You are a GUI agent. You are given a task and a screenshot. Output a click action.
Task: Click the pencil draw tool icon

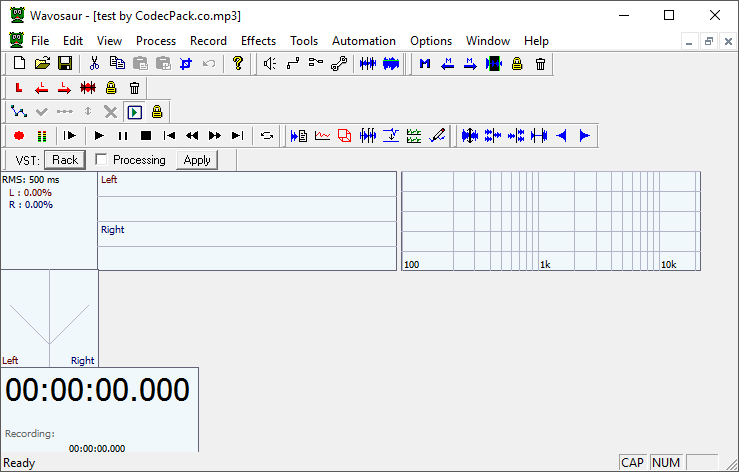(x=437, y=136)
